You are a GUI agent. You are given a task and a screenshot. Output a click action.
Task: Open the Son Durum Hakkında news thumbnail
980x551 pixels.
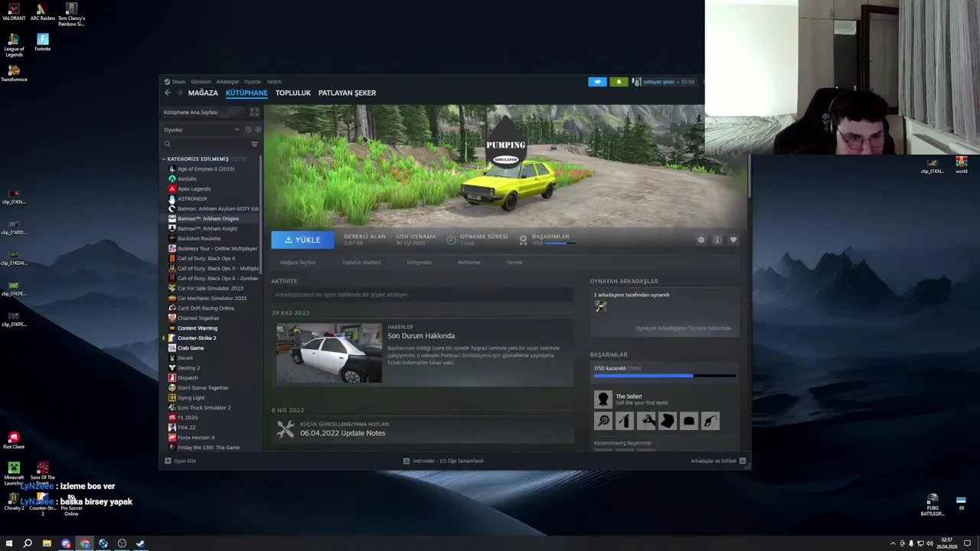(x=329, y=353)
